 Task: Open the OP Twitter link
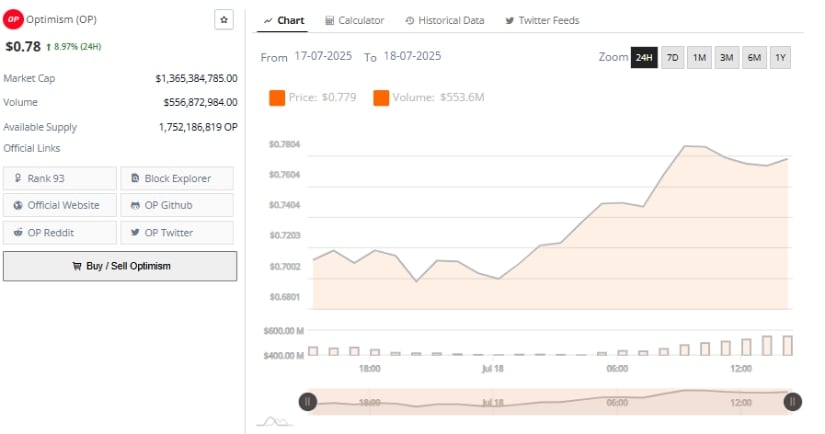click(177, 233)
